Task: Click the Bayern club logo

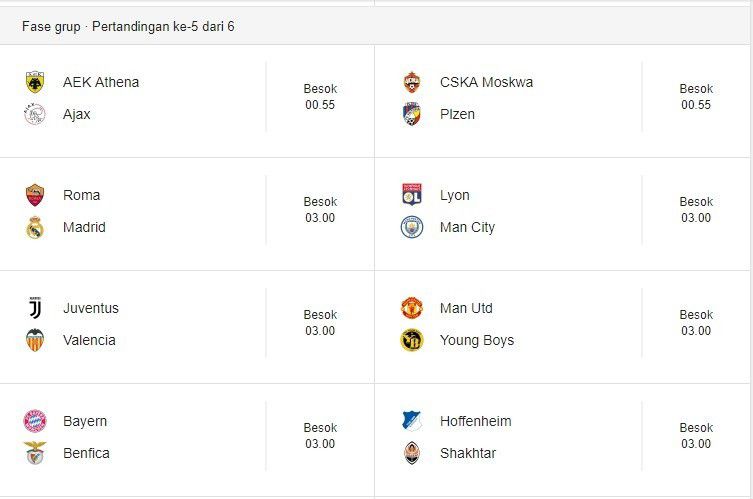Action: click(x=35, y=421)
